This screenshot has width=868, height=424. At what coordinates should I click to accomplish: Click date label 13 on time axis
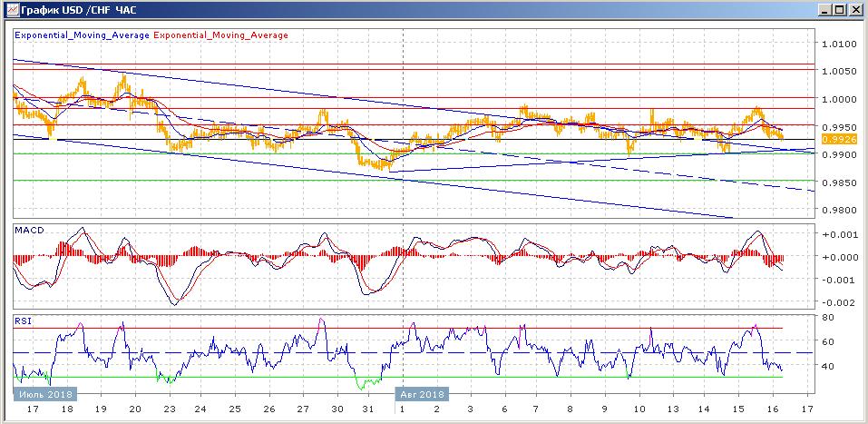coord(674,409)
